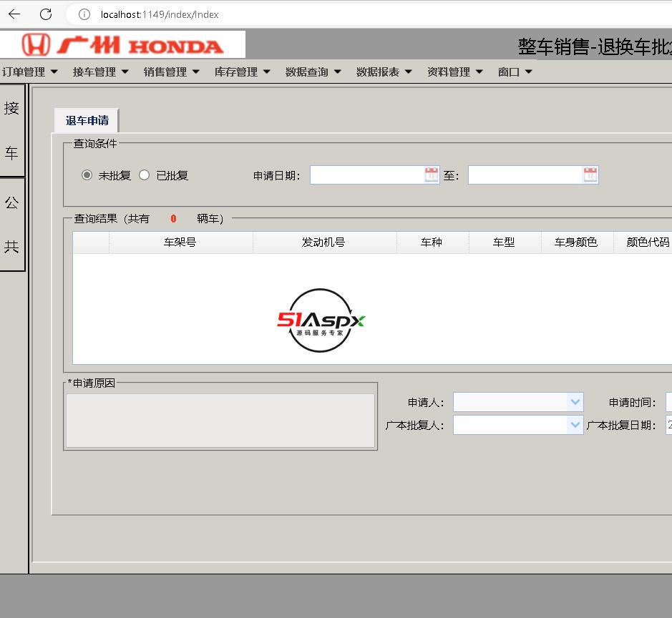
Task: Select the 已批复 radio button
Action: coord(145,175)
